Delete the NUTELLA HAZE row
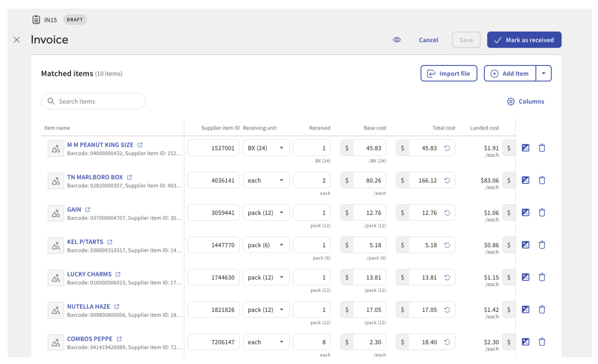This screenshot has width=598, height=364. pyautogui.click(x=542, y=310)
